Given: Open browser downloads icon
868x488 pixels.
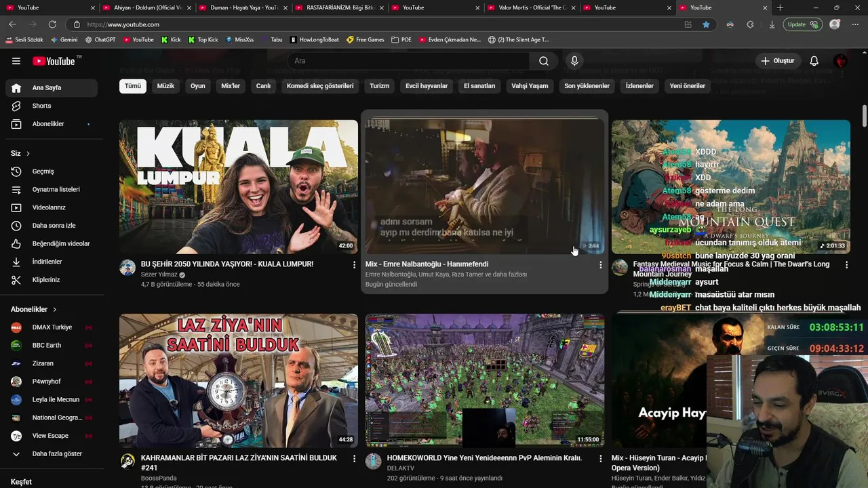Looking at the screenshot, I should [x=772, y=24].
